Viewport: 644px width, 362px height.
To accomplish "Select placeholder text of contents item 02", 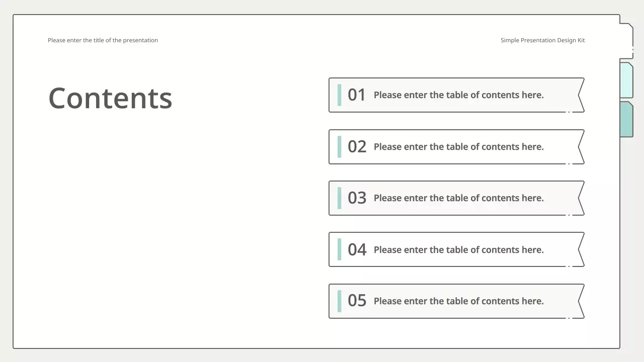I will [458, 147].
